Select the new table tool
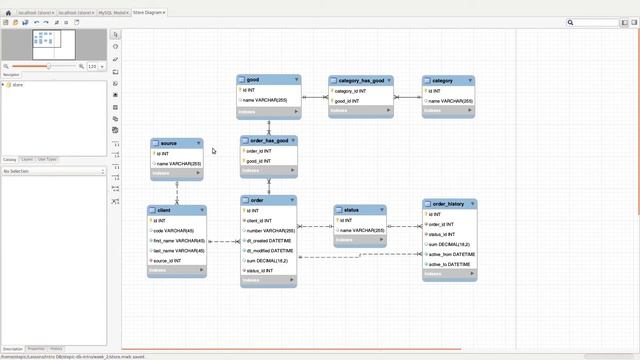Image resolution: width=640 pixels, height=360 pixels. click(x=116, y=107)
